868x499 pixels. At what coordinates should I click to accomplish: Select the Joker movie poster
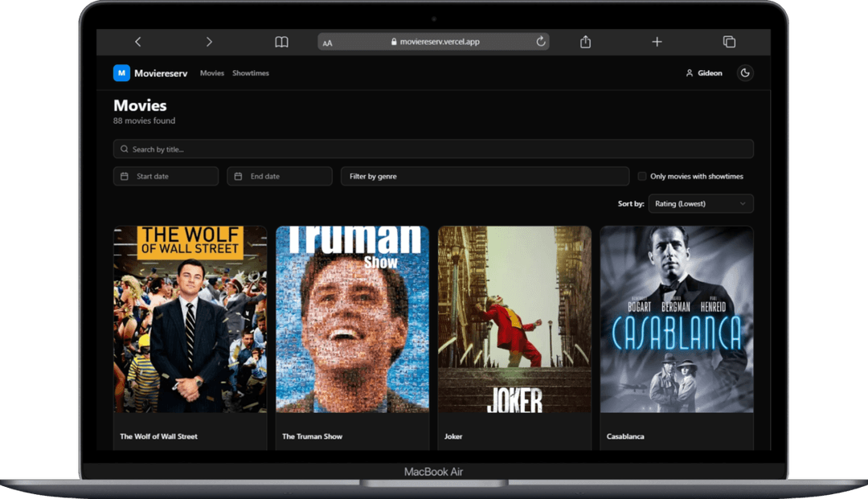514,319
